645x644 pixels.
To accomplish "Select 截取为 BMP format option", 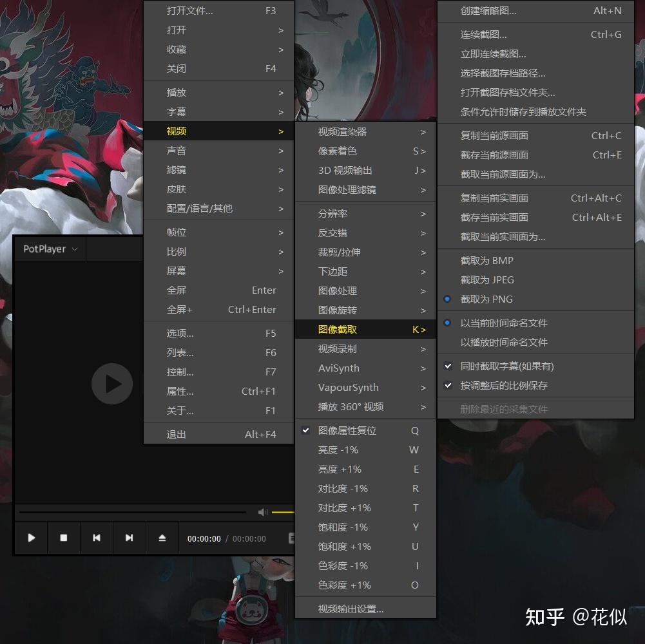I will pyautogui.click(x=535, y=261).
